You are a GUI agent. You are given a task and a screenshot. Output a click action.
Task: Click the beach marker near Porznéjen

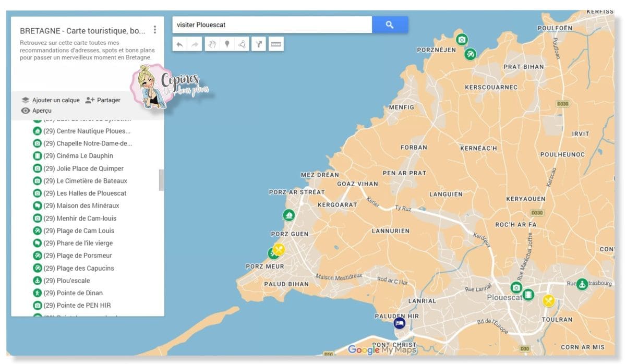[471, 53]
